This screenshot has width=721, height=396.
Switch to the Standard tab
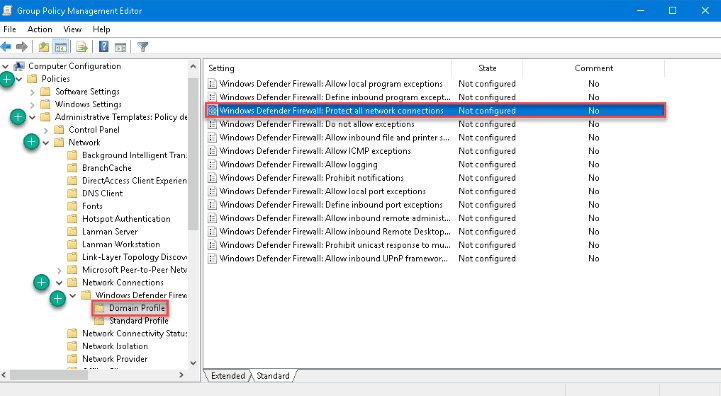pyautogui.click(x=273, y=376)
